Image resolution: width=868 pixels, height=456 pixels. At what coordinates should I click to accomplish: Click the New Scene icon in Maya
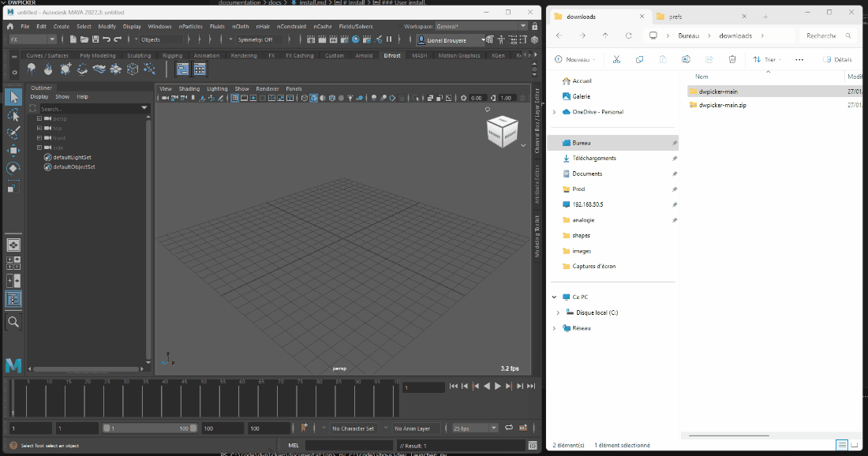point(73,39)
